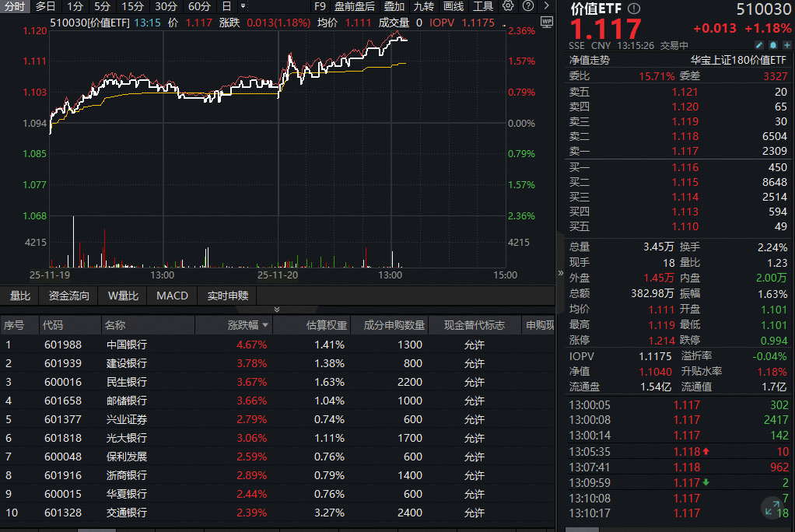Enable the 叠加 overlay mode

(x=393, y=6)
